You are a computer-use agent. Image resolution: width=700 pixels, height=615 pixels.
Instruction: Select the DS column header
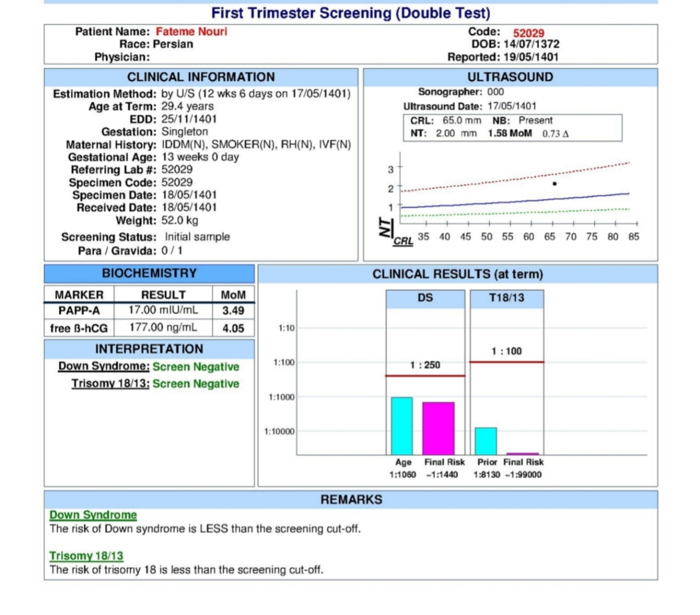coord(425,298)
